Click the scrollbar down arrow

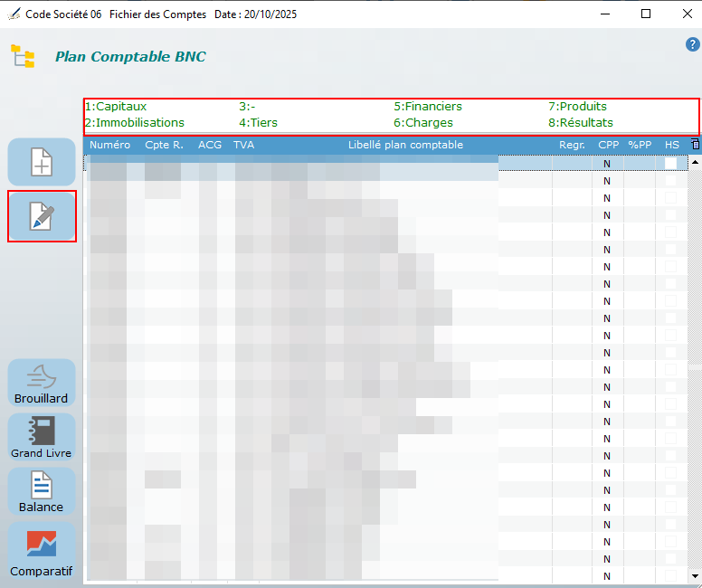click(x=695, y=576)
